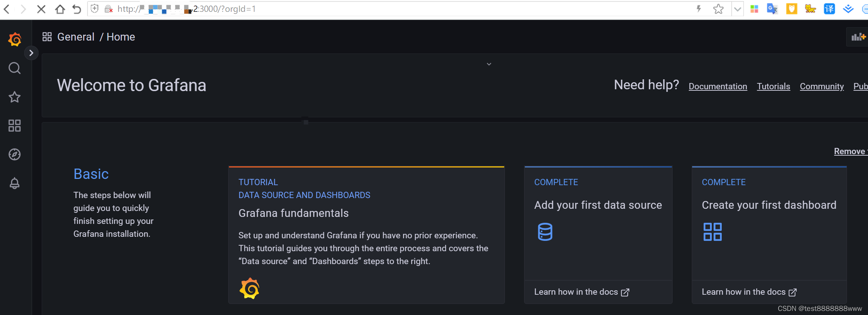Open Dashboards grid icon in sidebar
Screen dimensions: 868x315
coord(14,126)
